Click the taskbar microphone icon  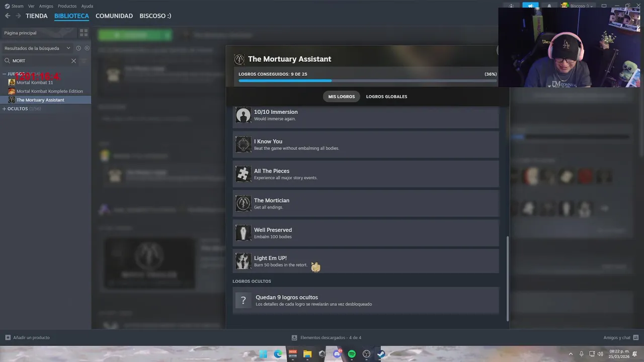point(582,354)
